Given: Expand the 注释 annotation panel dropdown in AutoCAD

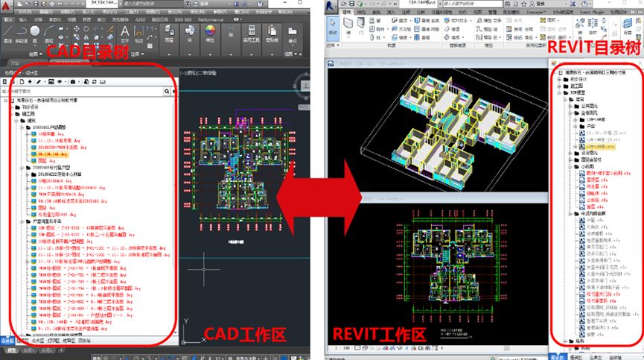Looking at the screenshot, I should point(137,54).
